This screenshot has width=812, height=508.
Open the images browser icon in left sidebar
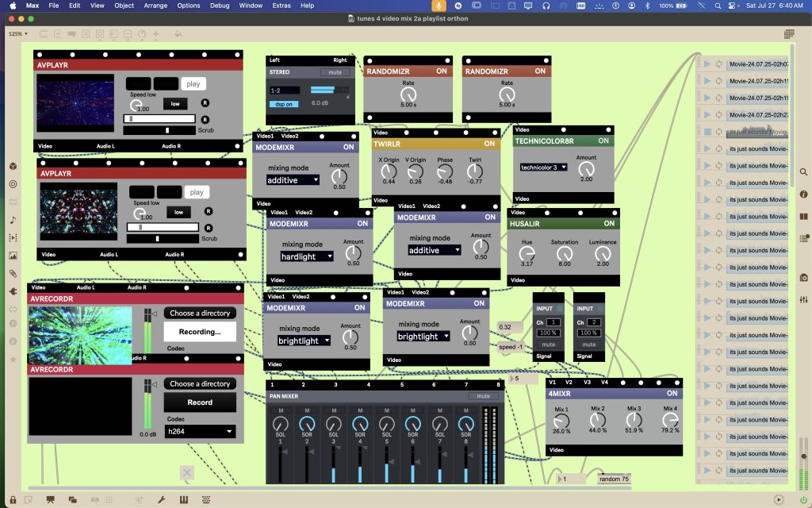coord(13,256)
